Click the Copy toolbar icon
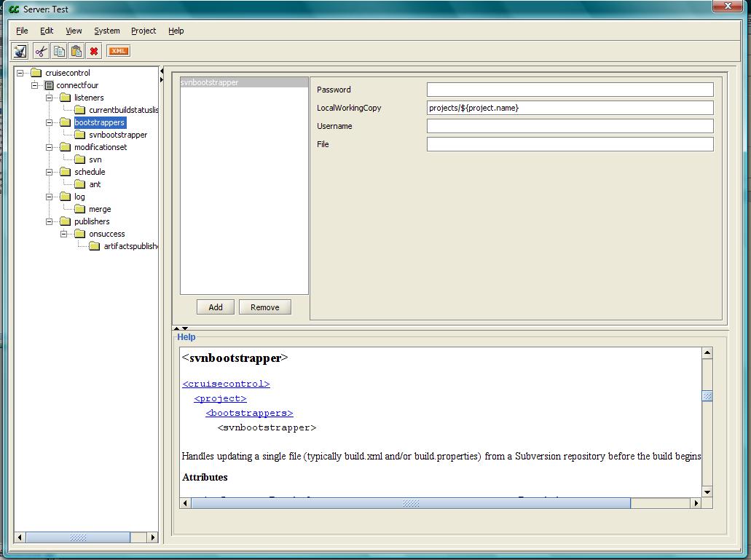Viewport: 751px width, 560px height. click(x=59, y=51)
